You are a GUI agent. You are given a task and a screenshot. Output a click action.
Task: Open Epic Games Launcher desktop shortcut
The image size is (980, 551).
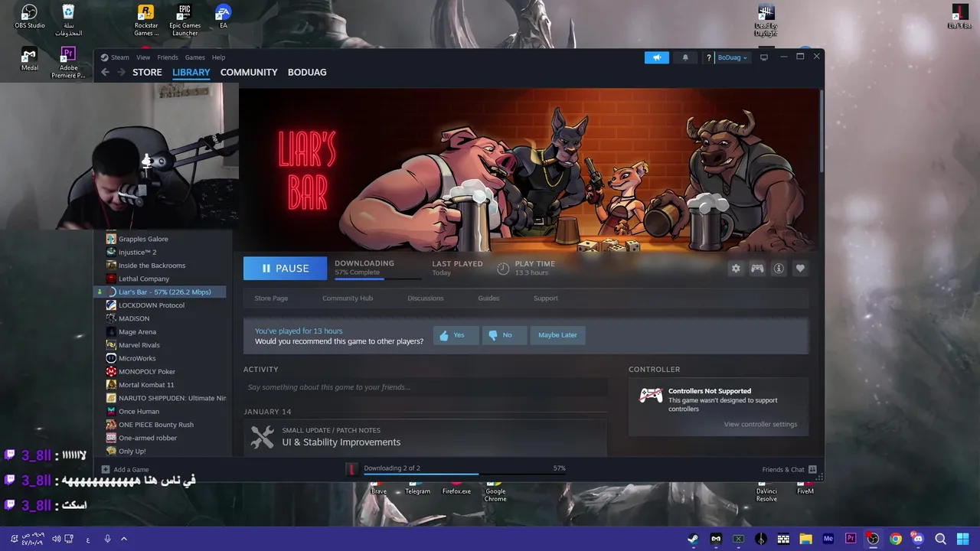coord(185,20)
